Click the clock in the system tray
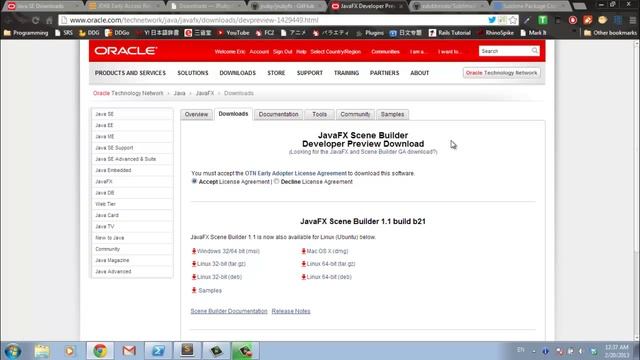640x360 pixels. point(617,351)
